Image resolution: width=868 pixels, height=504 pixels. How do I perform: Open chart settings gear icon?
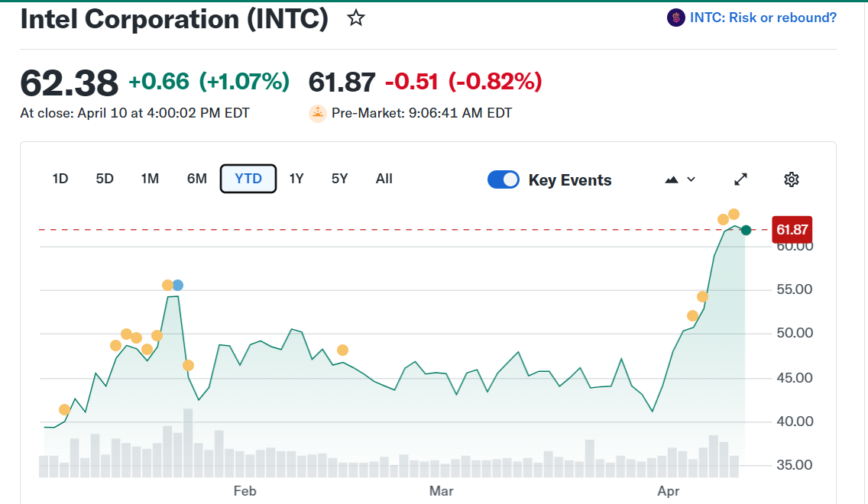click(x=792, y=179)
